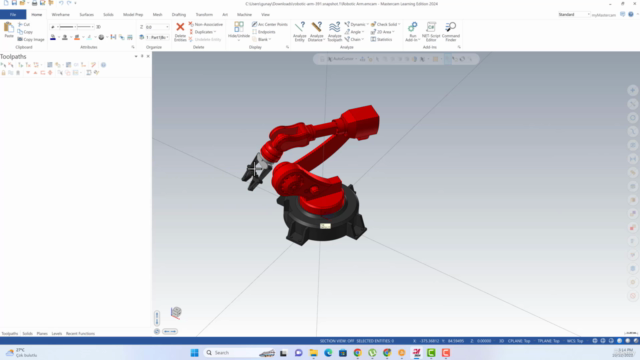
Task: Click WCS Top in status bar
Action: pyautogui.click(x=575, y=341)
